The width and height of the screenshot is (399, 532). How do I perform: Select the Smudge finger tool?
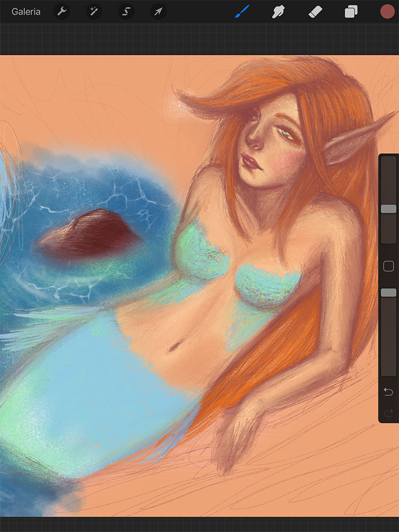pyautogui.click(x=278, y=12)
